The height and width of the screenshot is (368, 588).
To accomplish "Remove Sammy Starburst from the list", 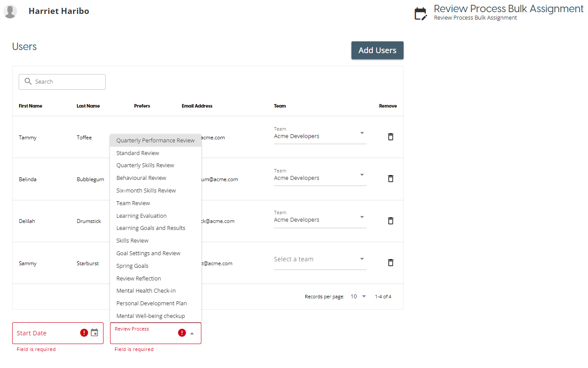I will coord(391,263).
